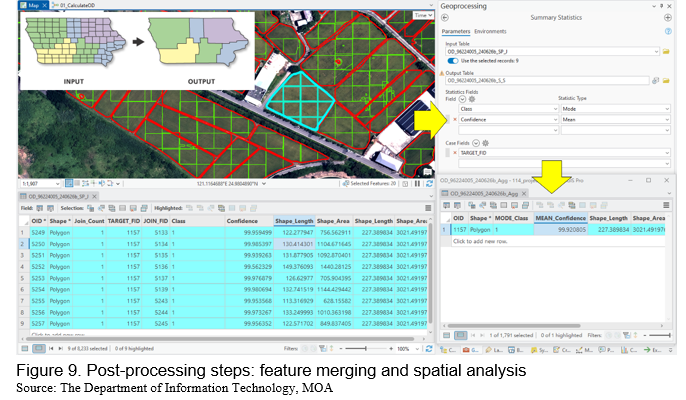Select row 2 in the attribute table
The image size is (686, 400).
(22, 244)
